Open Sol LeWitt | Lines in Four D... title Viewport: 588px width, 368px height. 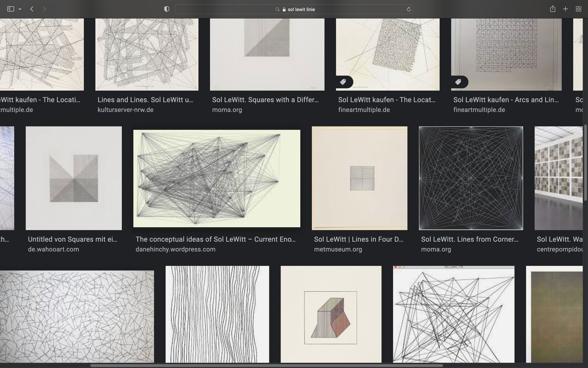pos(359,239)
